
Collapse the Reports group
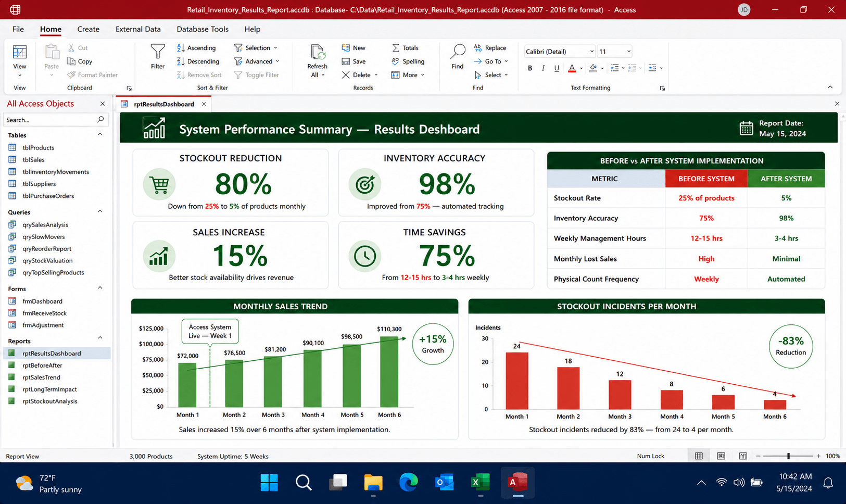100,337
